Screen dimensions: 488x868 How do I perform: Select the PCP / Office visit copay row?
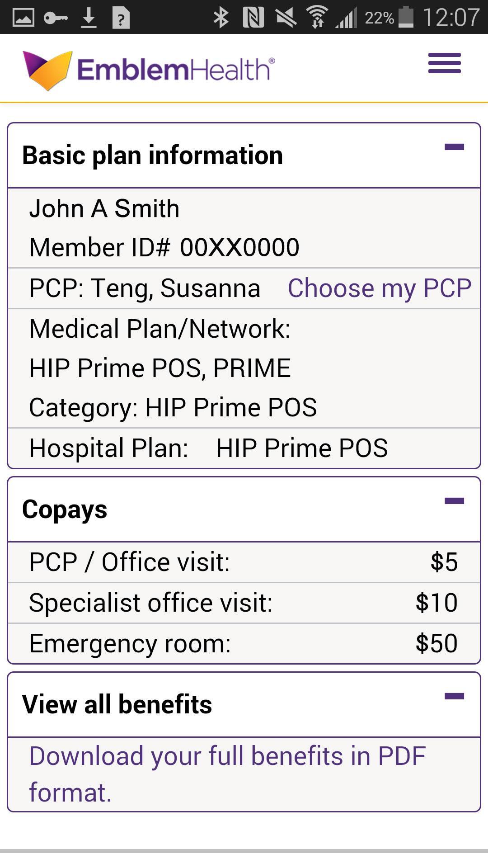244,562
